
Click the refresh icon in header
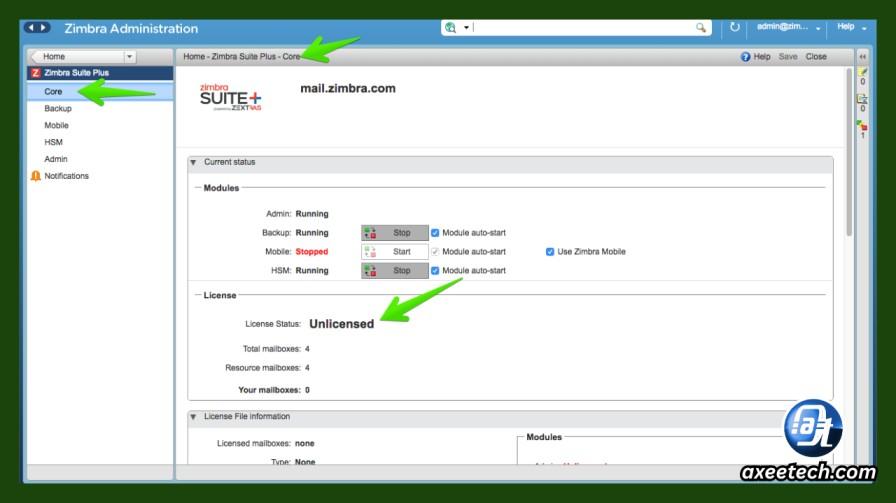click(734, 27)
